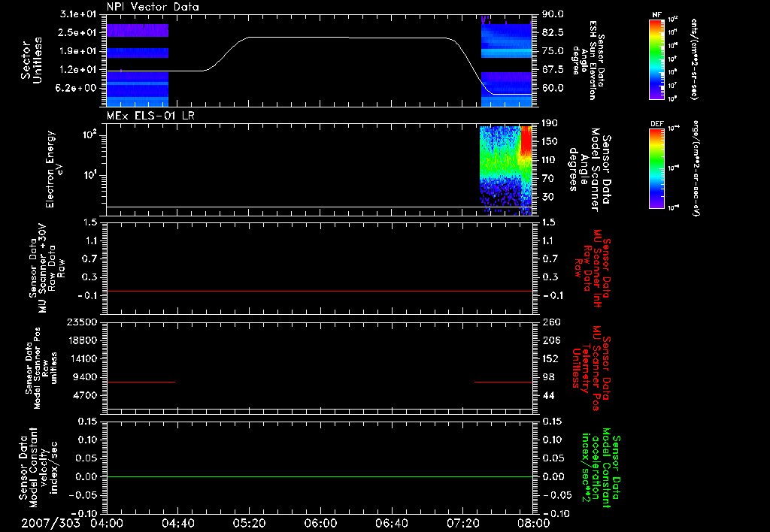Click the "23500" scanner position tick
Screen dimensions: 770x532
[82, 322]
